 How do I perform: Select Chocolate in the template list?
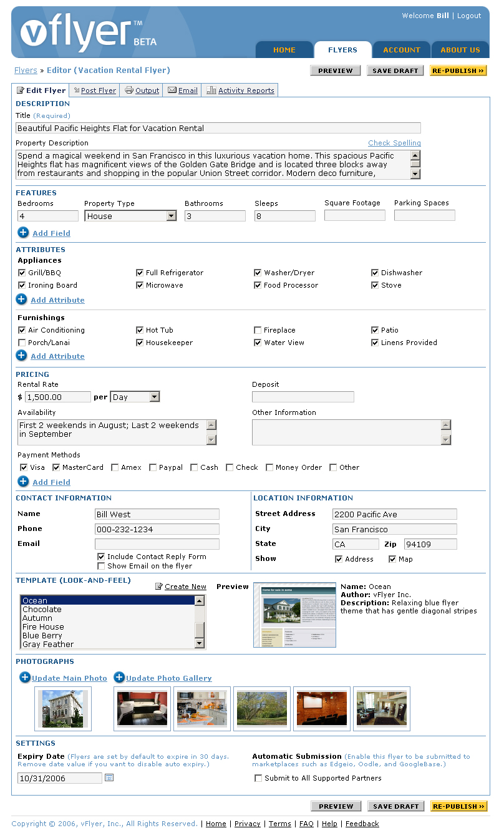[42, 609]
